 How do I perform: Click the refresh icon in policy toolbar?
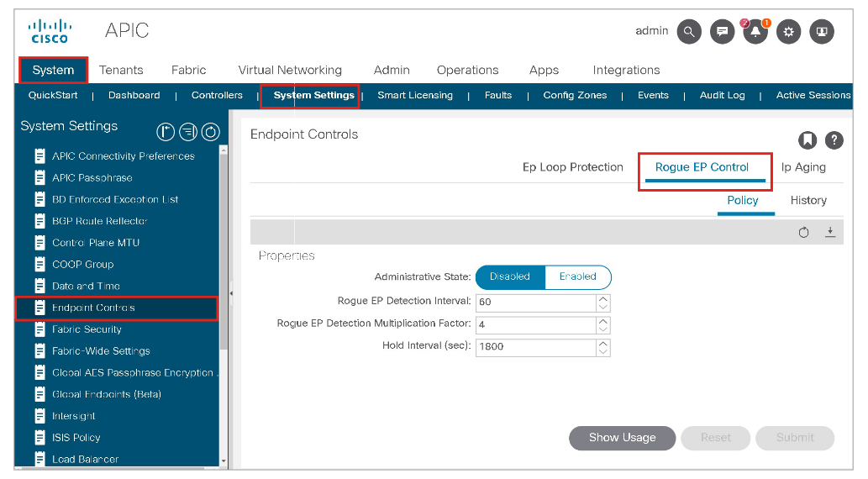(804, 233)
